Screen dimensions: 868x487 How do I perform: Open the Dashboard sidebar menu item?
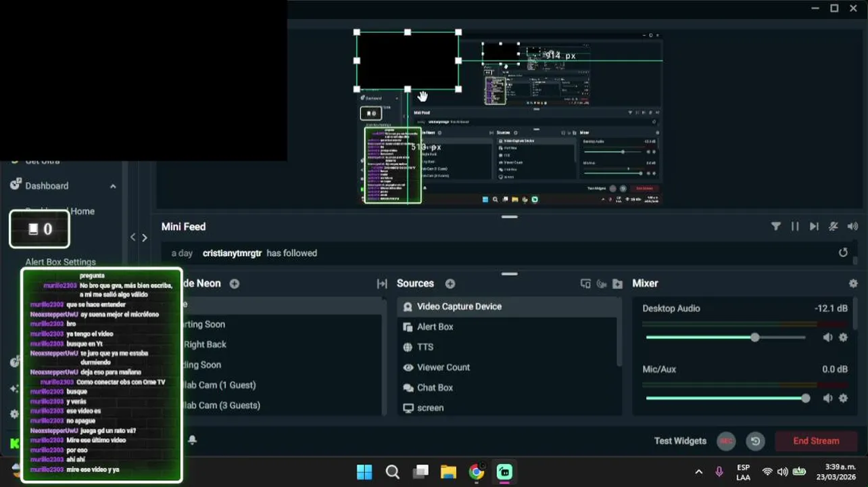click(x=47, y=186)
